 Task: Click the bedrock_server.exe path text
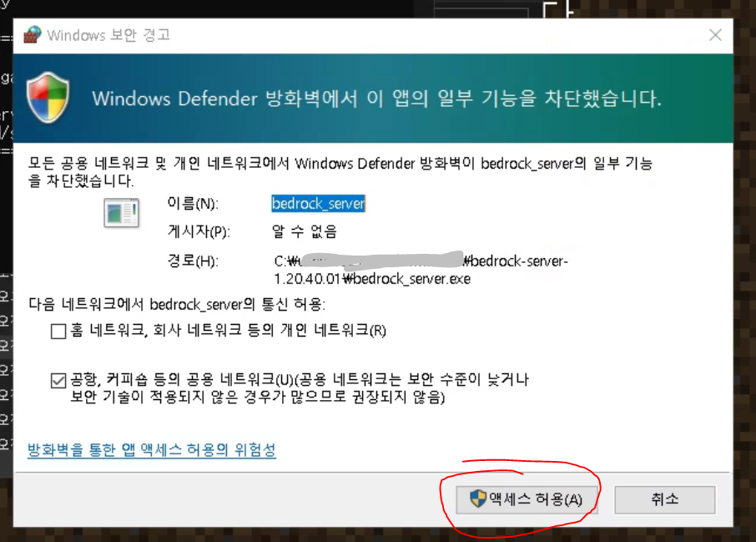[421, 270]
